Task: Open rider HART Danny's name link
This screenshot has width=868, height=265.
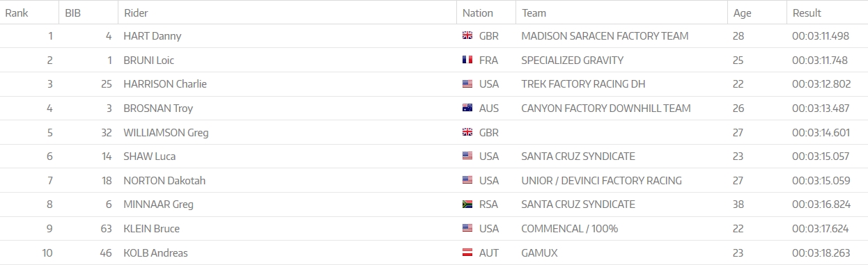Action: pos(152,36)
